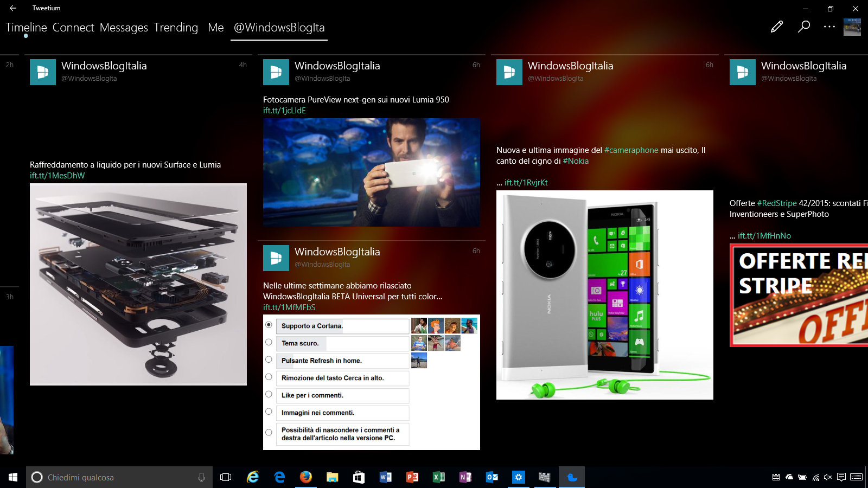This screenshot has width=868, height=488.
Task: Open link ift.tt/1MesDhW
Action: click(58, 176)
